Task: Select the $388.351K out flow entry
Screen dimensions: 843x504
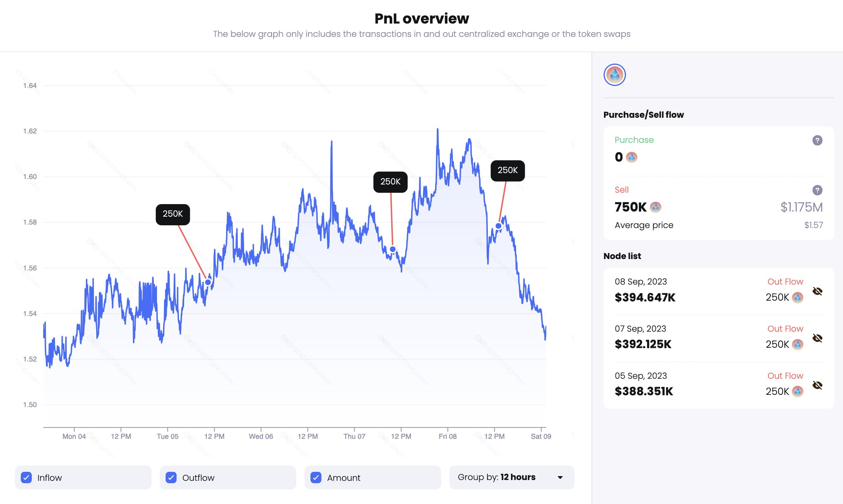Action: (644, 391)
